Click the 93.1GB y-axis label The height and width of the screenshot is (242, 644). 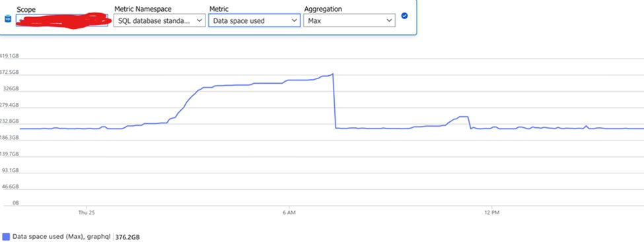(11, 170)
